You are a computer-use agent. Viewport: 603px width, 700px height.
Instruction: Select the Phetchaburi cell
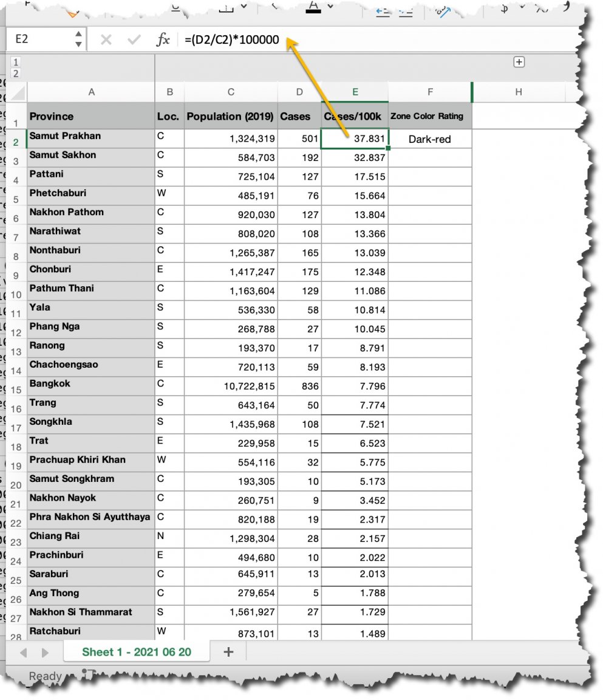(91, 196)
